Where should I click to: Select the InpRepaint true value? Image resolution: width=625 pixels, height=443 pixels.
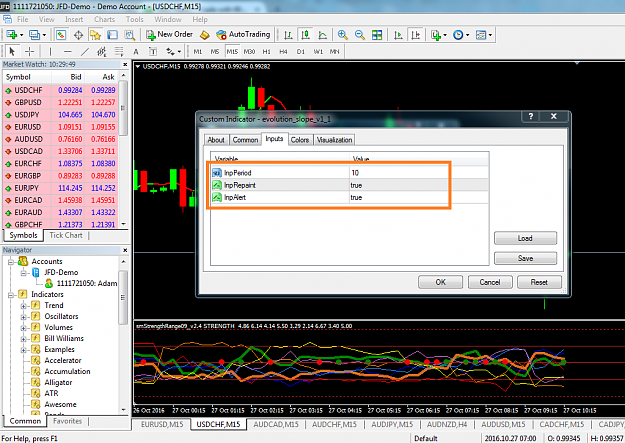[419, 185]
